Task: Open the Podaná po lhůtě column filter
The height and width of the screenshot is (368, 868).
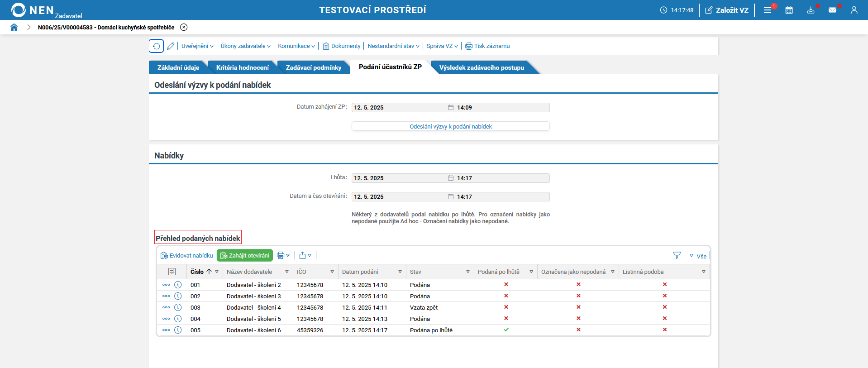Action: pos(531,272)
